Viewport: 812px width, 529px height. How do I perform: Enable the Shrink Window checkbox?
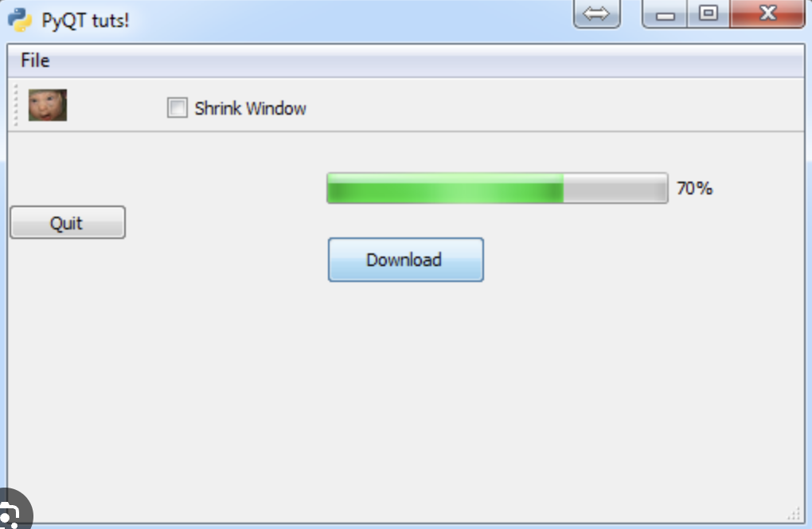[177, 108]
